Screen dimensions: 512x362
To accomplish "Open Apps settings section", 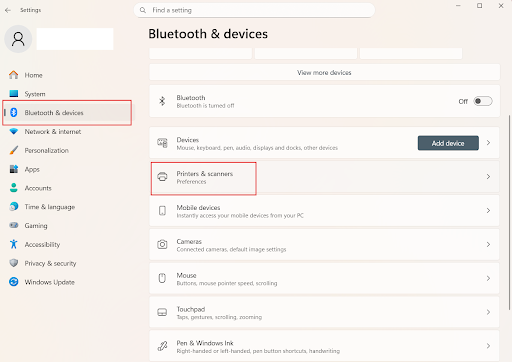I will click(x=67, y=169).
